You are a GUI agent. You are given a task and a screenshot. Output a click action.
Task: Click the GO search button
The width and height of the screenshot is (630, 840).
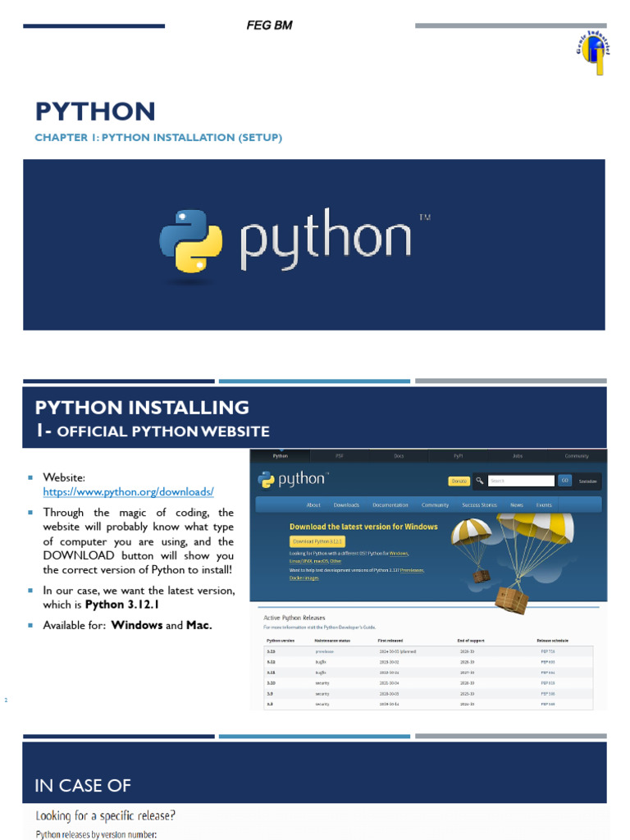(x=564, y=481)
